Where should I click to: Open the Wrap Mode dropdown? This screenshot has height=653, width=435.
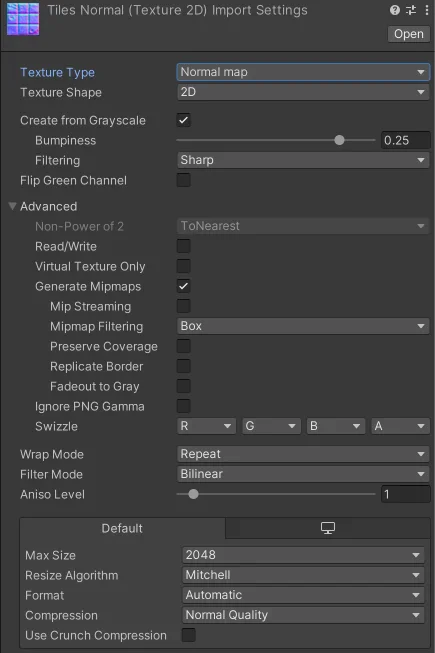click(x=303, y=454)
